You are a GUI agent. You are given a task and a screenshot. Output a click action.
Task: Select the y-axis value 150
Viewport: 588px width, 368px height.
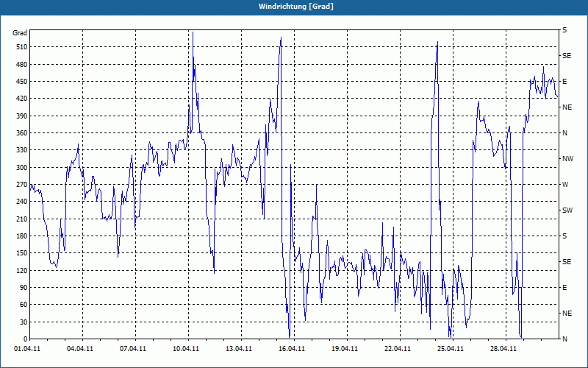click(x=23, y=253)
